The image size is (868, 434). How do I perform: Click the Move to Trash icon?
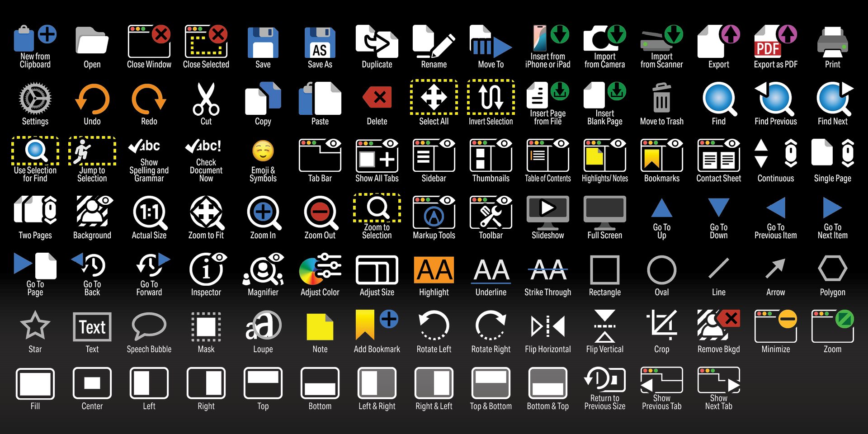pyautogui.click(x=662, y=97)
